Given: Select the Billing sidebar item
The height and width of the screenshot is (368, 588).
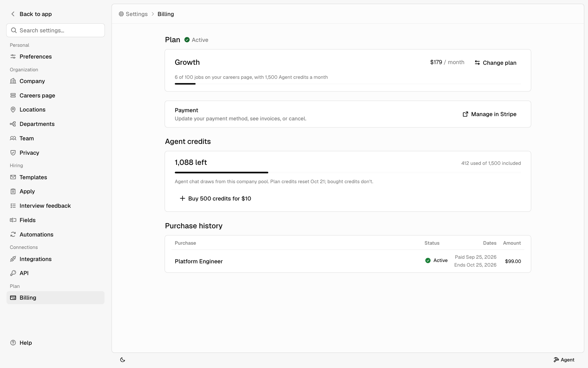Looking at the screenshot, I should click(56, 298).
